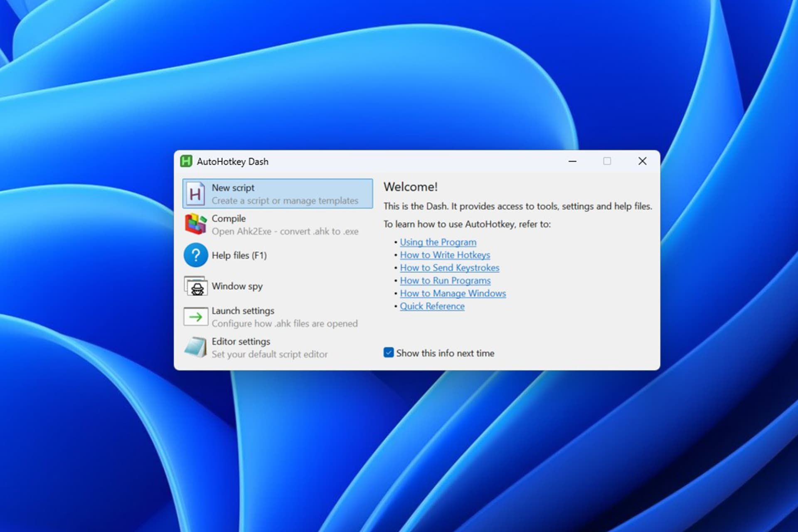Screen dimensions: 798x532
Task: Select the Window spy label
Action: [x=237, y=286]
